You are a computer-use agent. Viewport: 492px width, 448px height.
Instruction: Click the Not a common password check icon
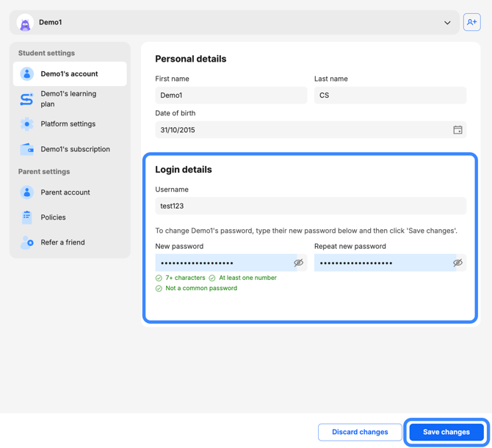(159, 289)
